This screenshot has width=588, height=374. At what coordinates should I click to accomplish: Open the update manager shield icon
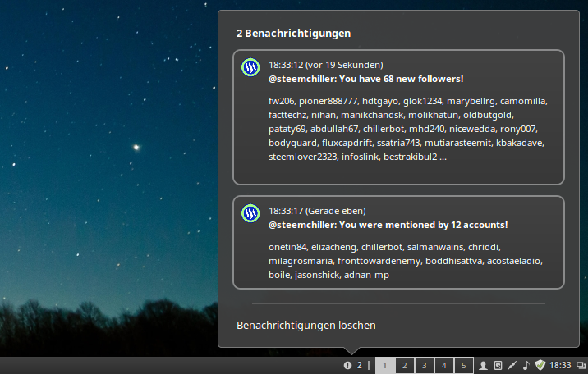(x=540, y=365)
